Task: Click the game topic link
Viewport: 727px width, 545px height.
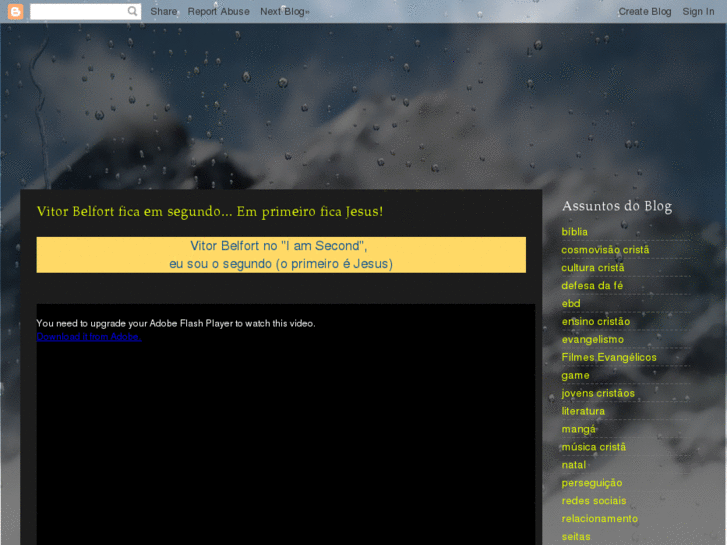Action: click(x=575, y=376)
